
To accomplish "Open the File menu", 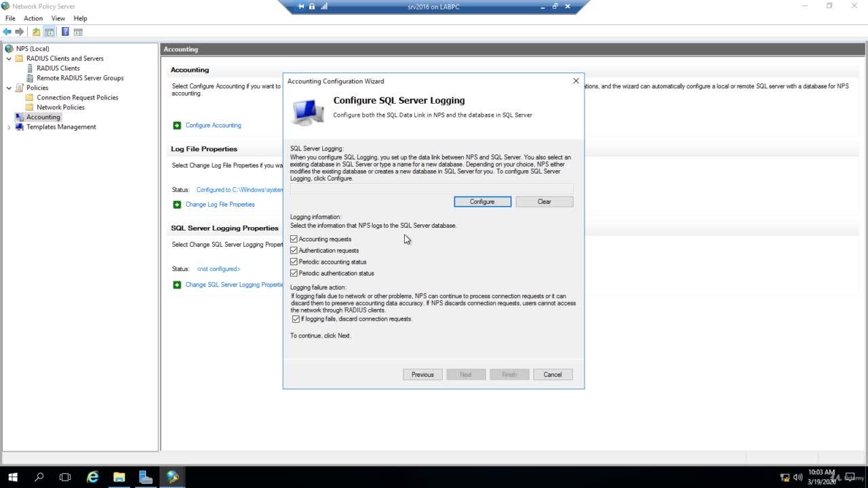I will (x=10, y=18).
